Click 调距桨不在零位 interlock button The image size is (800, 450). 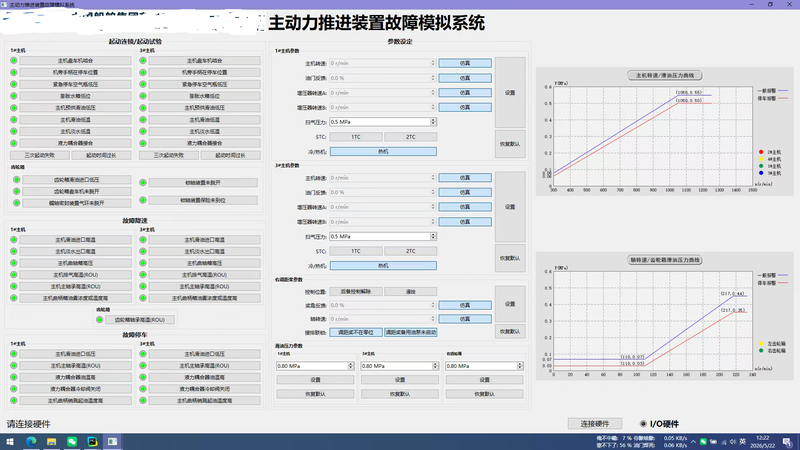pyautogui.click(x=356, y=332)
